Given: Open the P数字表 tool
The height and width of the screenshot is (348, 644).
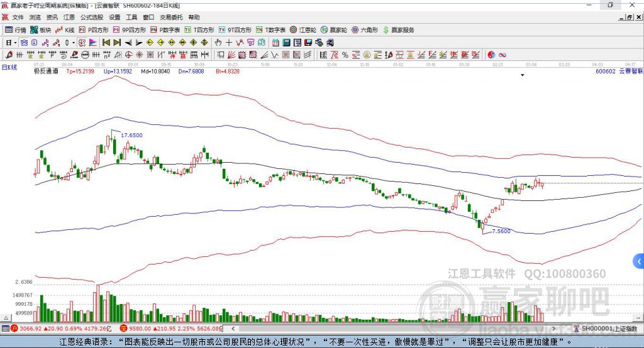Looking at the screenshot, I should [165, 30].
